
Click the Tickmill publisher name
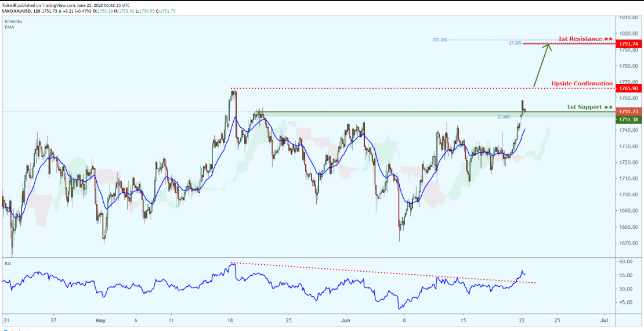9,6
